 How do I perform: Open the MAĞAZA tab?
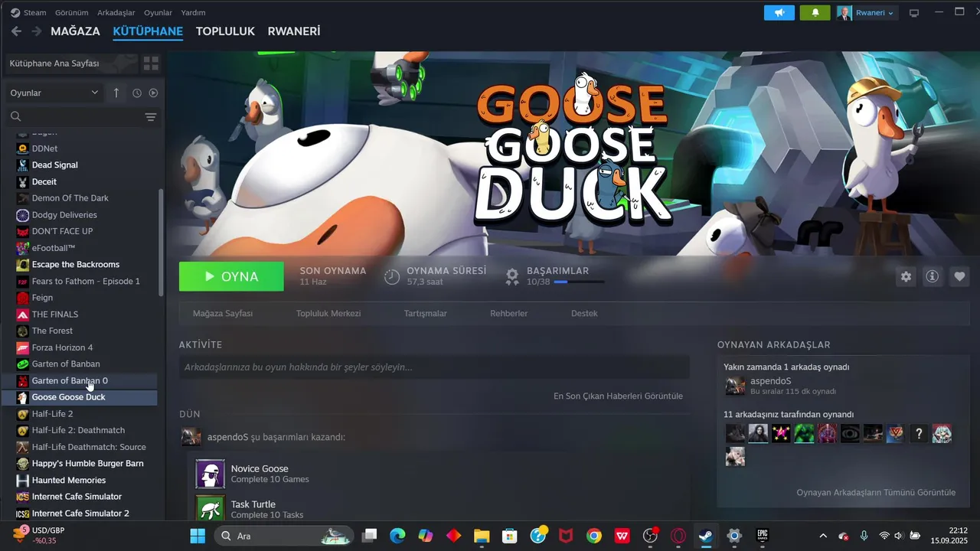click(x=75, y=31)
